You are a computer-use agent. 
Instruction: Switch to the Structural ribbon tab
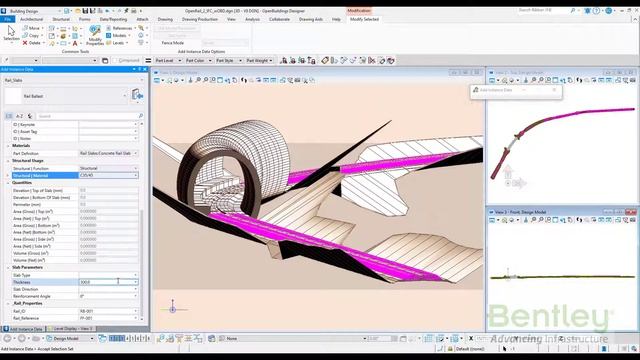point(61,19)
